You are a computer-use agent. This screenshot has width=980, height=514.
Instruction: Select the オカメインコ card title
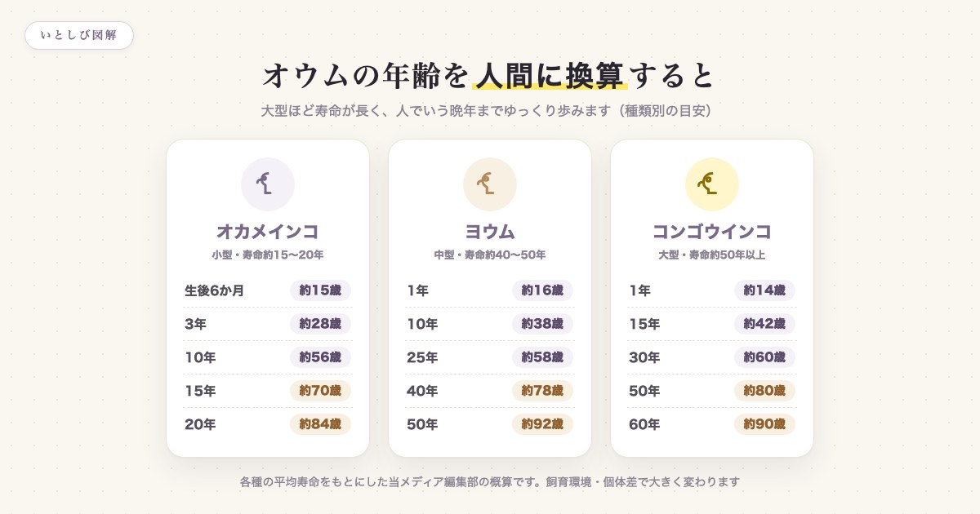point(268,231)
